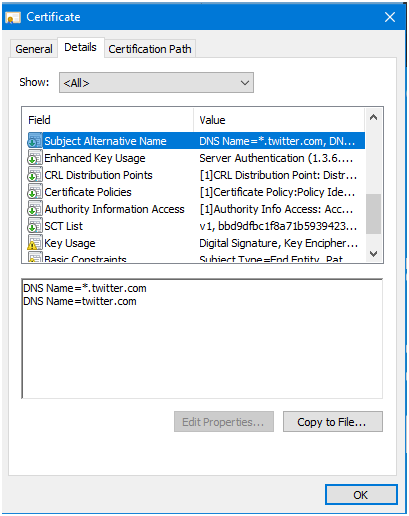Screen dimensions: 409x516
Task: Open the Certification Path tab
Action: [x=150, y=49]
